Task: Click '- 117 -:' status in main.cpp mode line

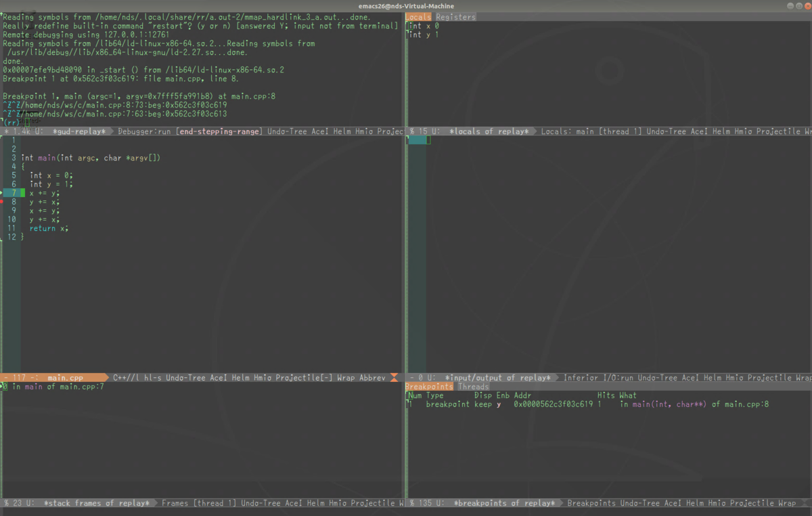Action: (20, 378)
